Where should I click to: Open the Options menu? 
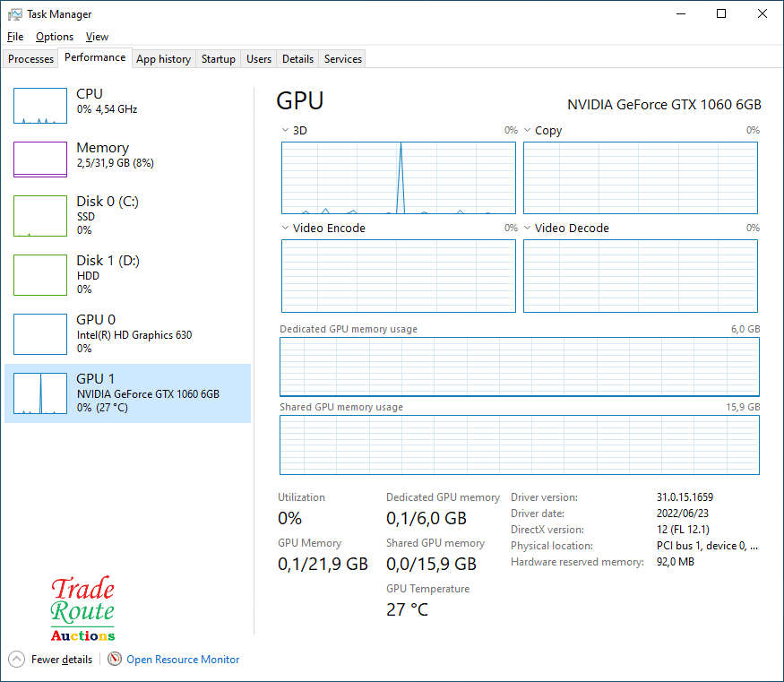click(55, 37)
